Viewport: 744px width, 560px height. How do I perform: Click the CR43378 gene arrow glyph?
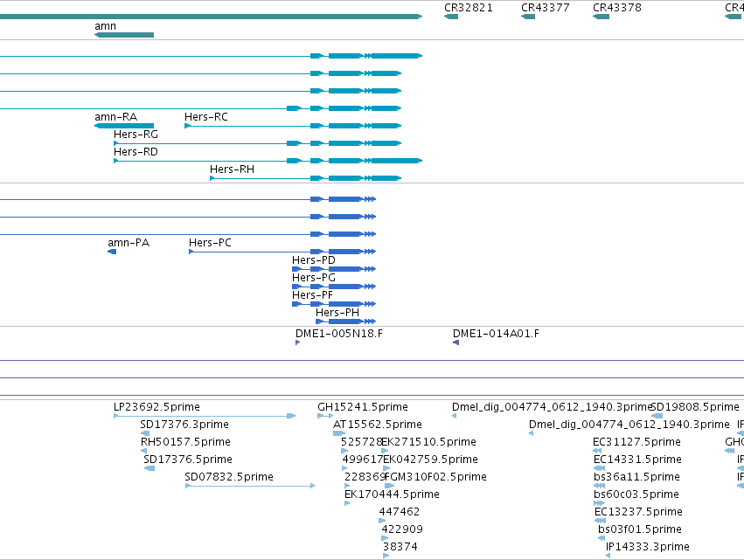click(x=601, y=17)
